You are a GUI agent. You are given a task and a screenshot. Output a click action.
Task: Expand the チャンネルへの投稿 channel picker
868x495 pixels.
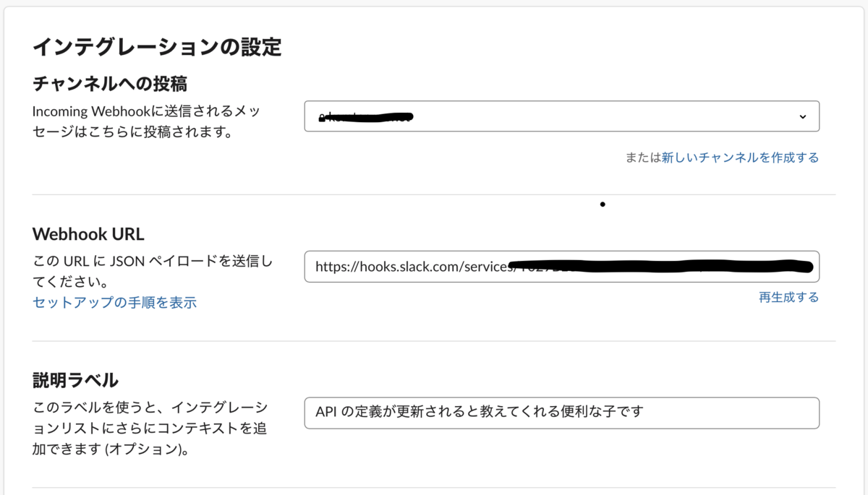pos(563,116)
